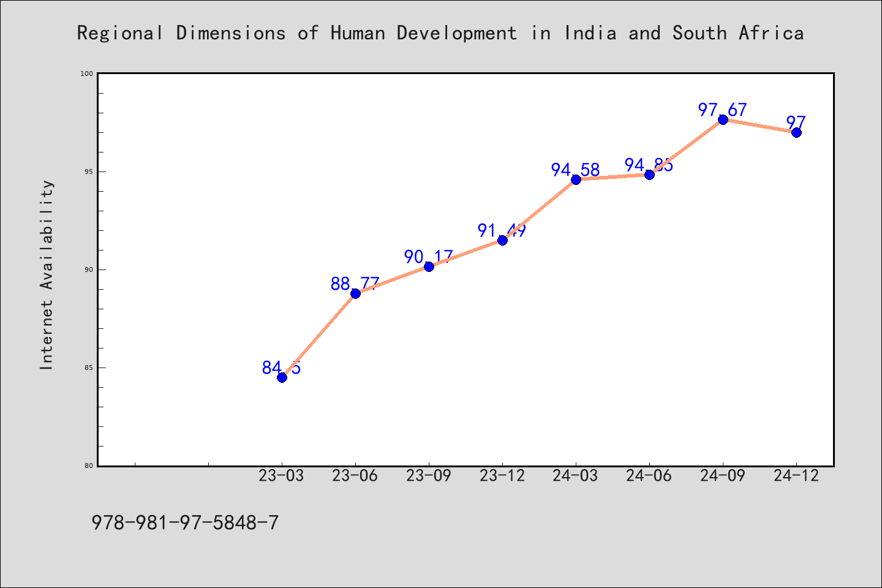Click the data point labeled 88.77
Screen dimensions: 882x588
(x=355, y=293)
